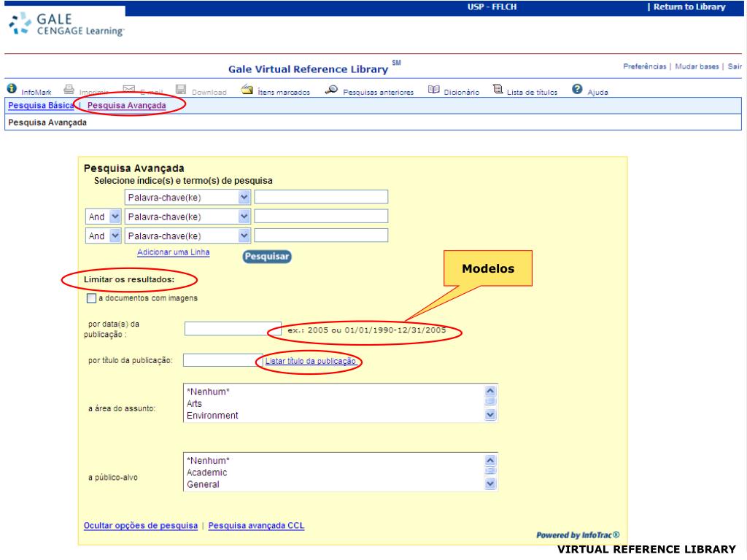
Task: Select General in the público-alvo list
Action: [x=203, y=485]
